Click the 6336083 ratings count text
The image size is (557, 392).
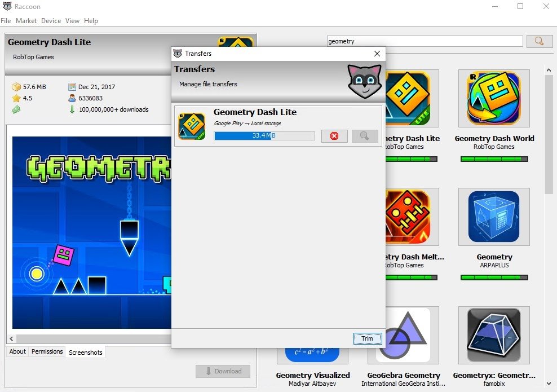point(90,98)
